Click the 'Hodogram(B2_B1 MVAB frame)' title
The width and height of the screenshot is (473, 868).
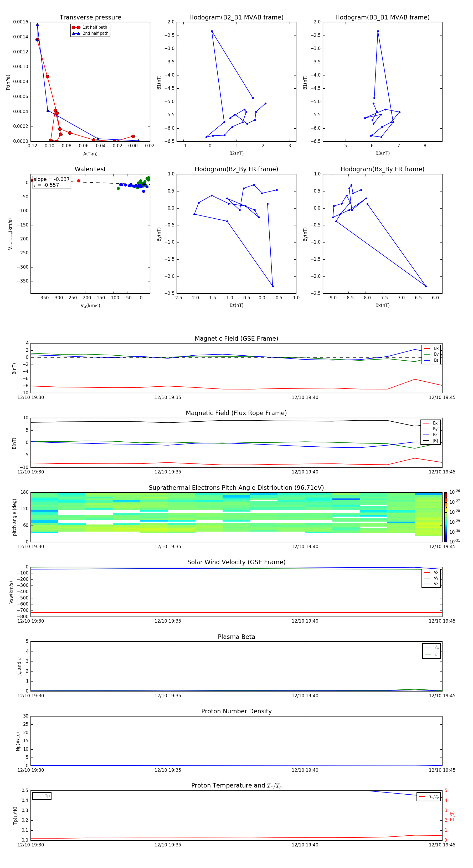point(236,18)
